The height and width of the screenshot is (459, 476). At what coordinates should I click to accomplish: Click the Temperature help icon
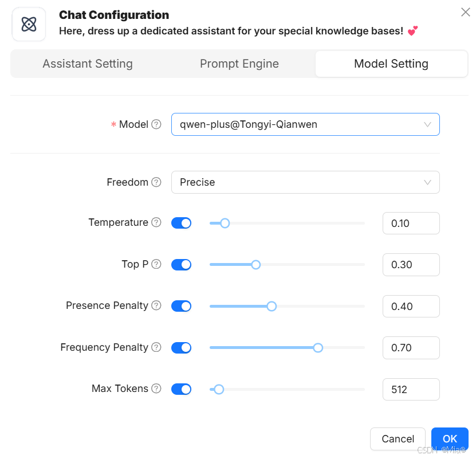tap(156, 222)
